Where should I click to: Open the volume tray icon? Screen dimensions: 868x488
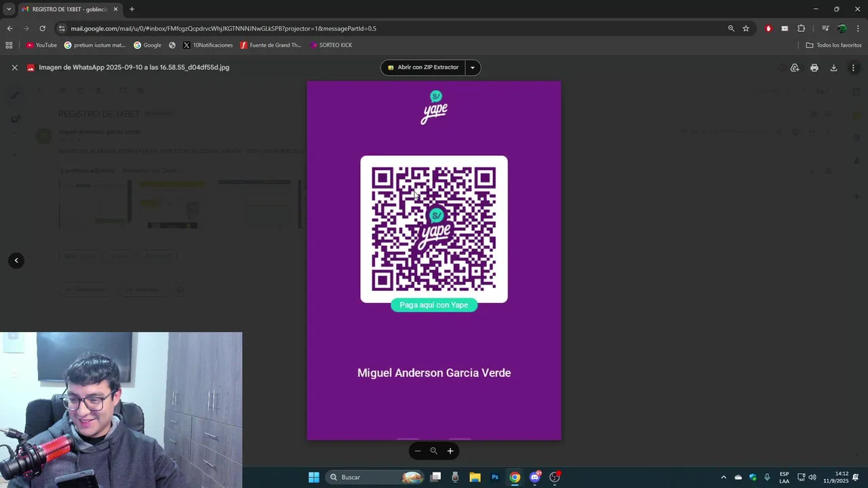point(812,477)
